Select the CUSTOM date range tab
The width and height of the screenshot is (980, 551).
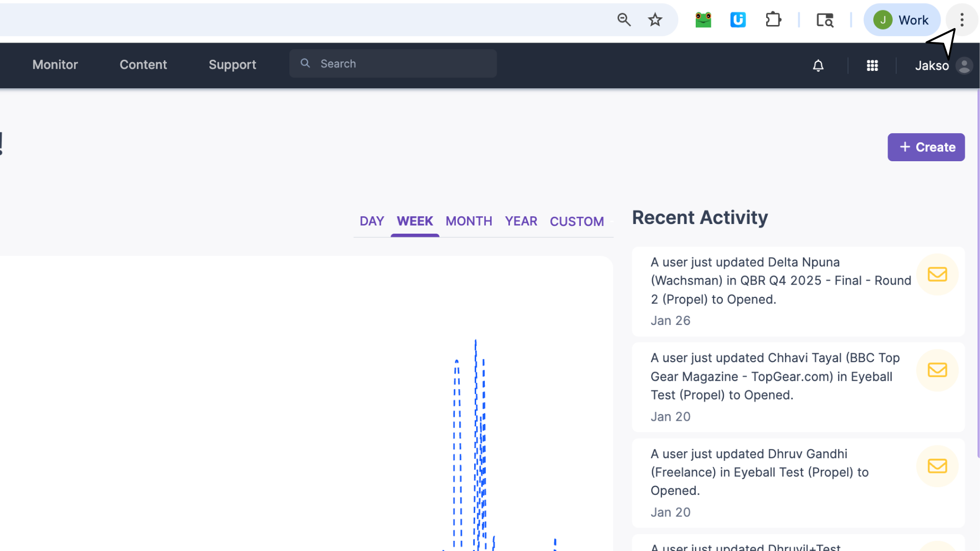(576, 221)
